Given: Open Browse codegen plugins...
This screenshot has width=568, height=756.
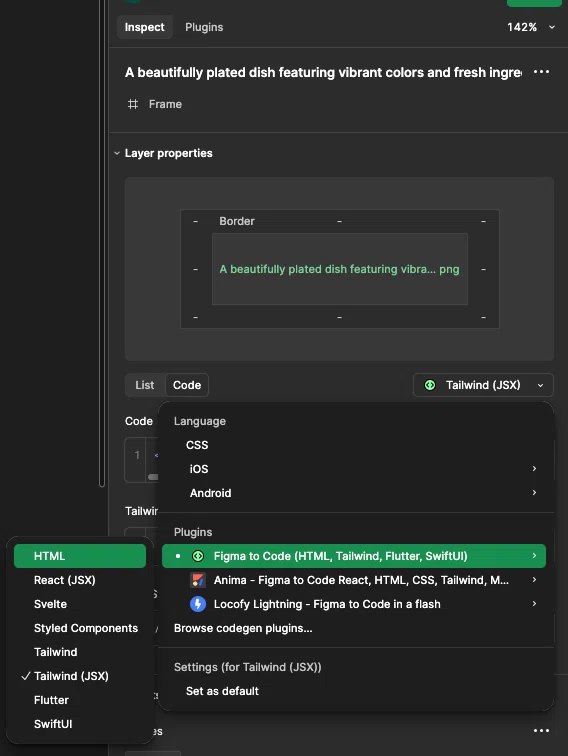Looking at the screenshot, I should pos(243,628).
